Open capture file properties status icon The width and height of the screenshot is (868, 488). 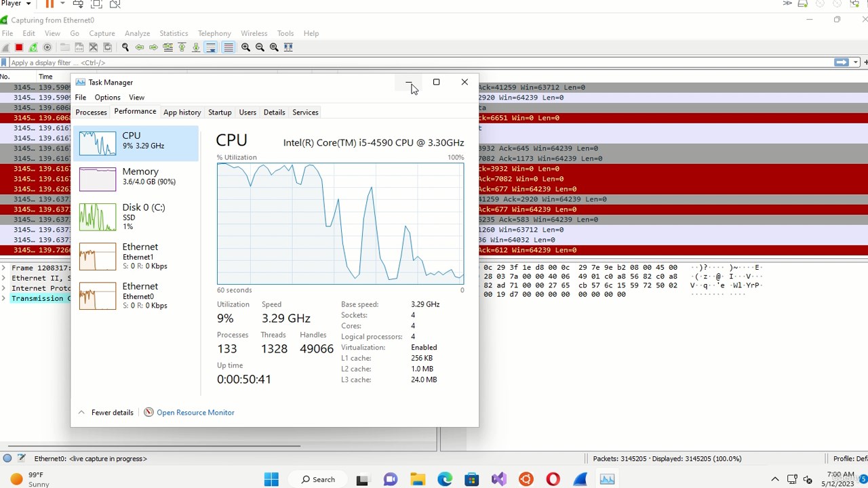coord(21,459)
